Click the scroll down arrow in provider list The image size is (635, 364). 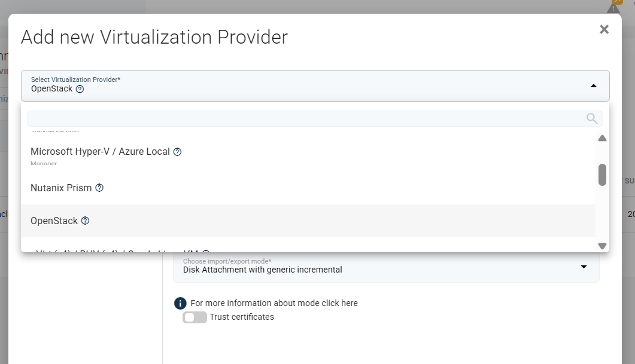click(x=602, y=246)
